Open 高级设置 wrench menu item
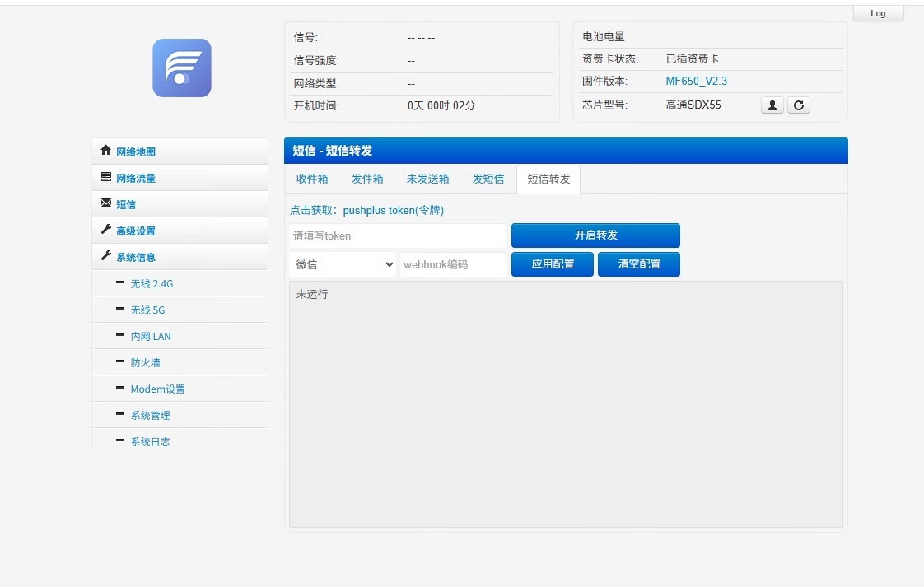This screenshot has width=924, height=587. pyautogui.click(x=135, y=231)
